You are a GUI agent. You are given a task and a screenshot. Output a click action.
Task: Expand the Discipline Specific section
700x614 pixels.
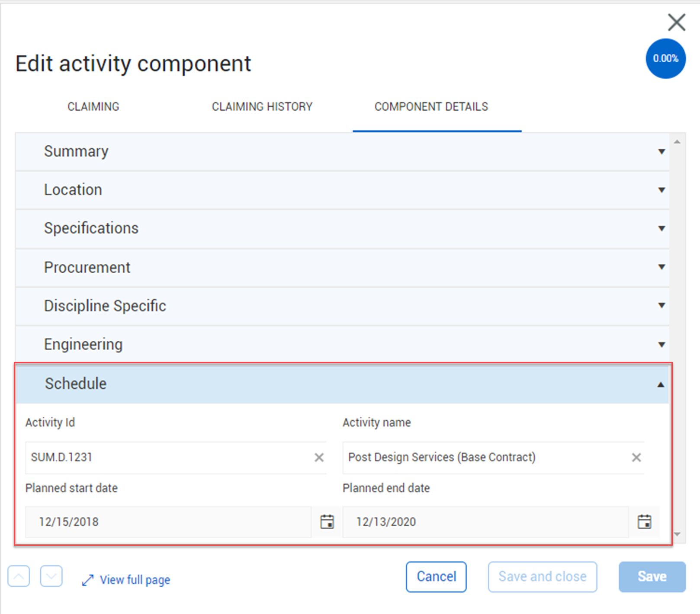point(661,305)
